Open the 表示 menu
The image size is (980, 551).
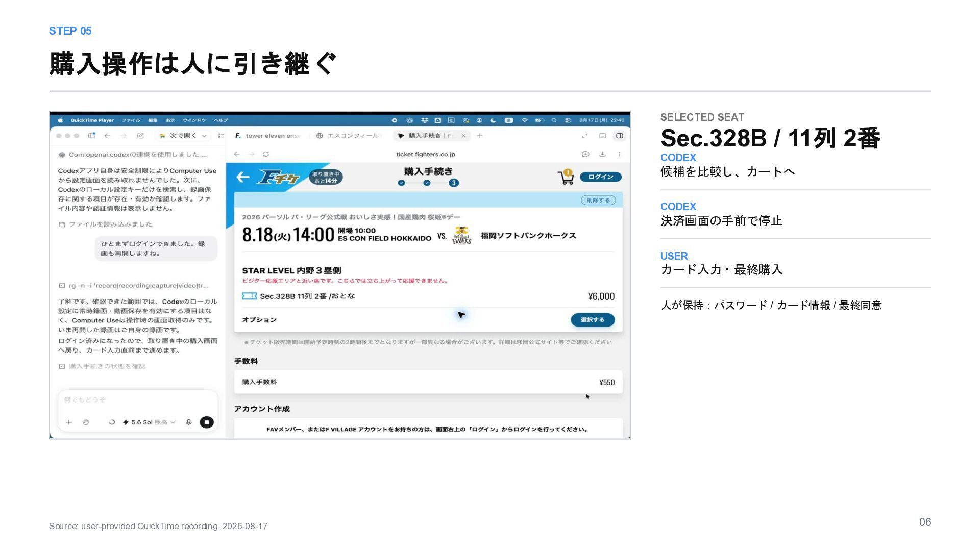[170, 120]
